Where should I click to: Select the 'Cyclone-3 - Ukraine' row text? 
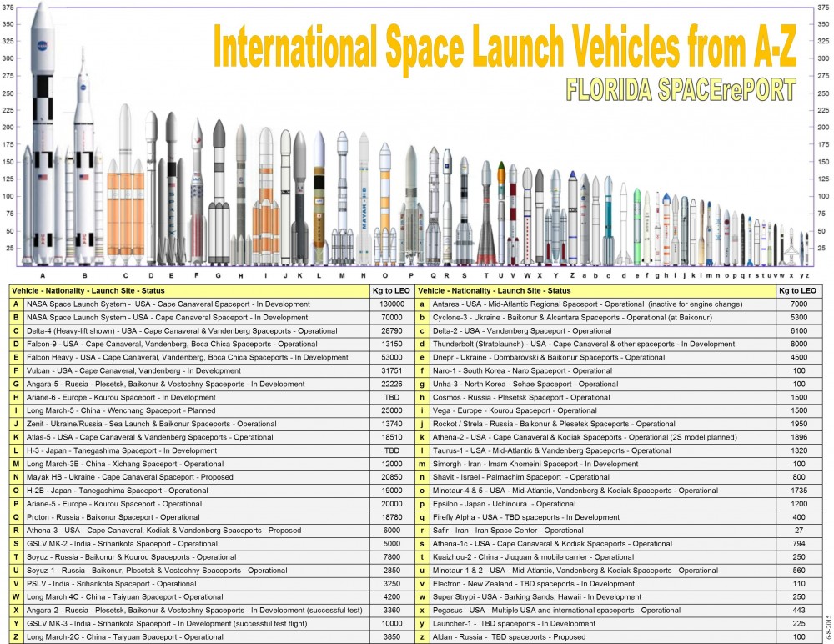(x=572, y=317)
